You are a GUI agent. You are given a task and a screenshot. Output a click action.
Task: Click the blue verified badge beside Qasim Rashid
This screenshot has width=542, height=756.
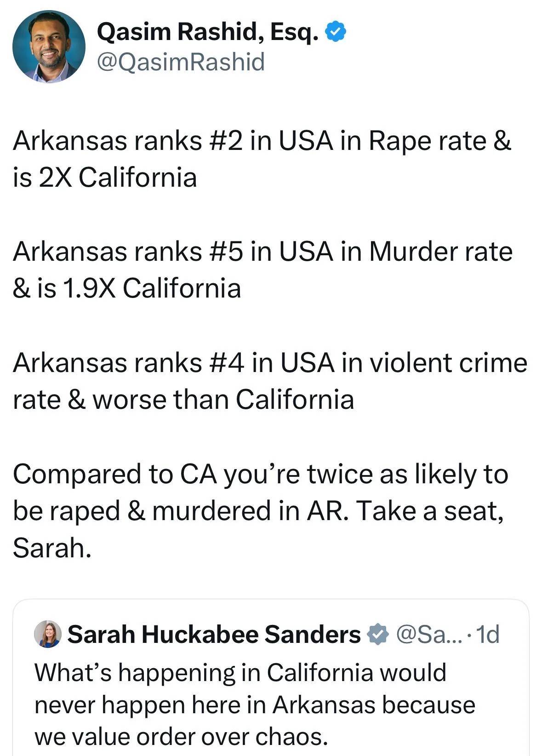click(x=336, y=32)
